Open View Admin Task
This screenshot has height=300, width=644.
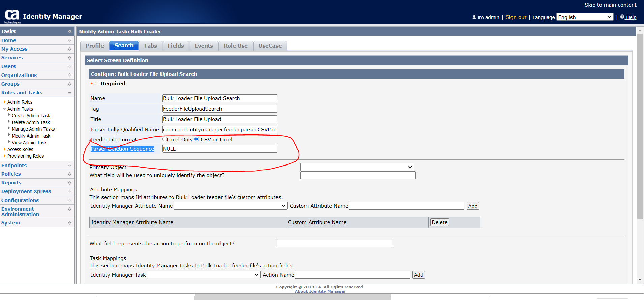click(29, 143)
